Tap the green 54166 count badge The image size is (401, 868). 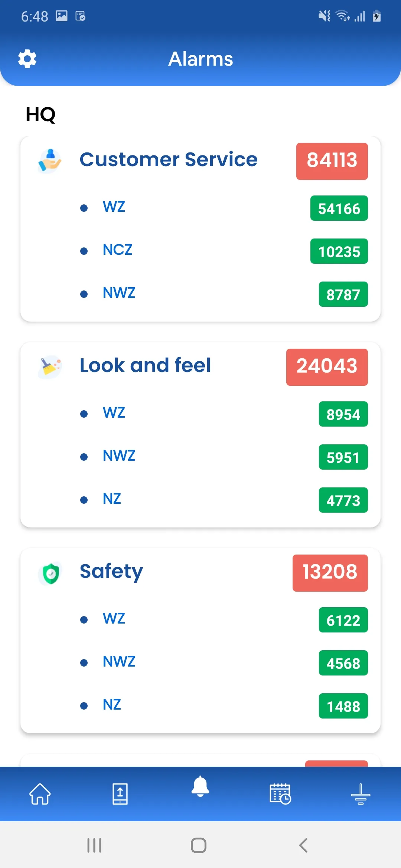(x=339, y=208)
